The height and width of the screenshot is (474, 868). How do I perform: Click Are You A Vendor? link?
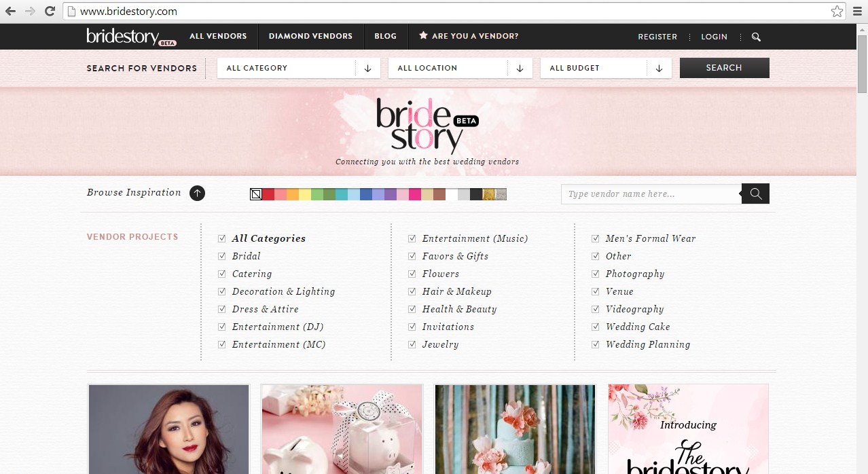click(469, 37)
